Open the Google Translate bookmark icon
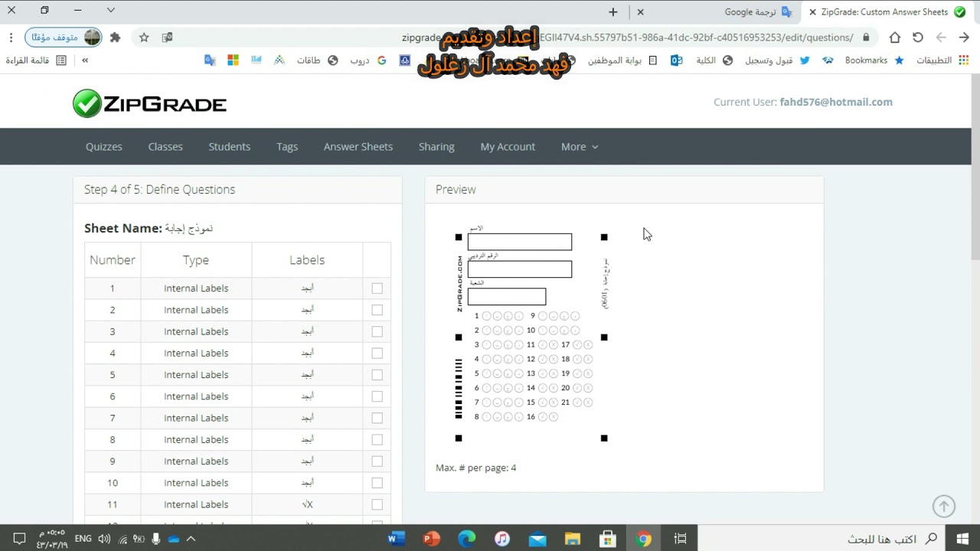The image size is (980, 551). click(x=210, y=60)
